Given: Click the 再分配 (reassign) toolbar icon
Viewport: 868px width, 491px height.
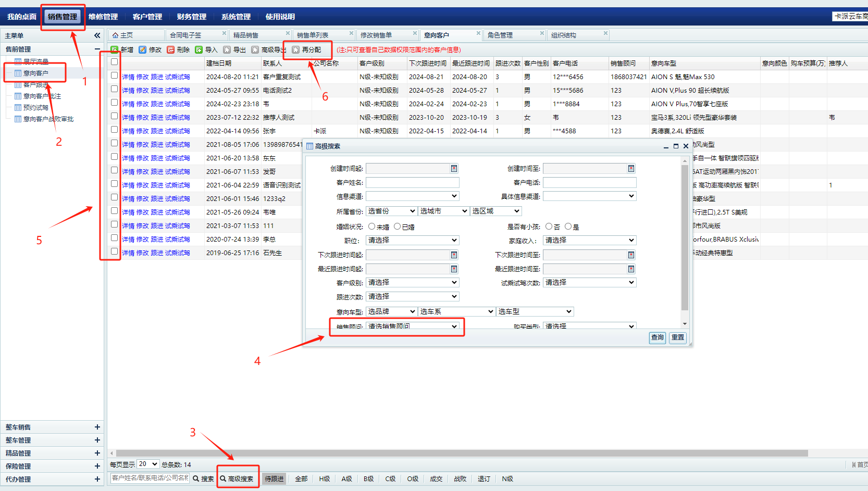Looking at the screenshot, I should pyautogui.click(x=296, y=50).
